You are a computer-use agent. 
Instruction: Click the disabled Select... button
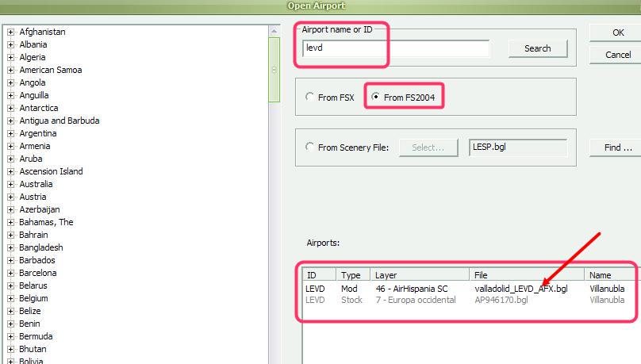(428, 148)
